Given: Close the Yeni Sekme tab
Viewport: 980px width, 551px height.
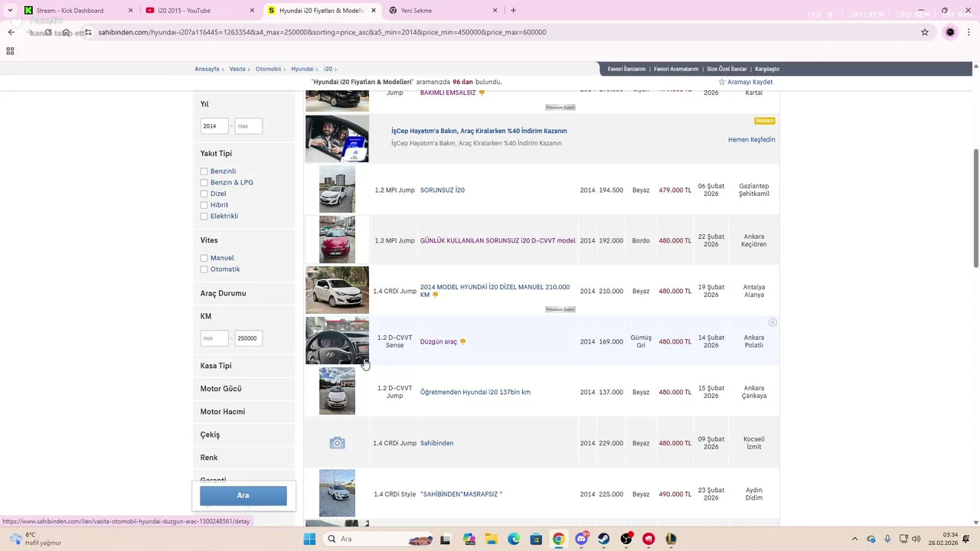Looking at the screenshot, I should (495, 11).
